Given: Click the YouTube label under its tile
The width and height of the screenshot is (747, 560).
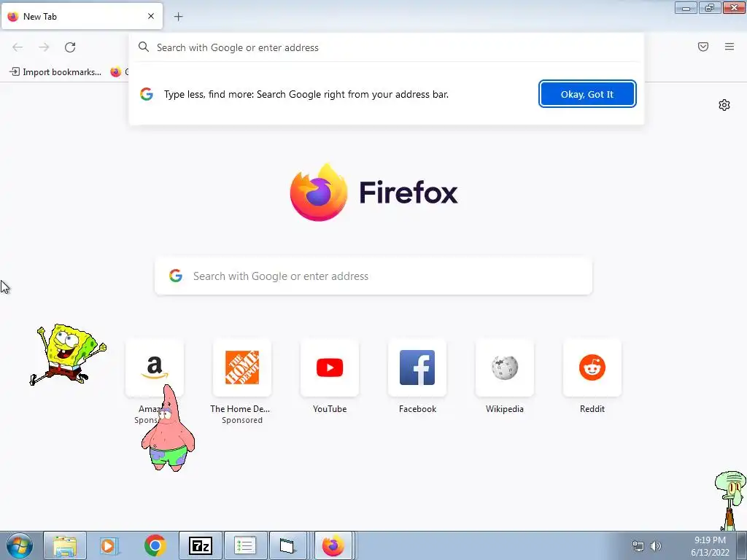Looking at the screenshot, I should tap(330, 409).
